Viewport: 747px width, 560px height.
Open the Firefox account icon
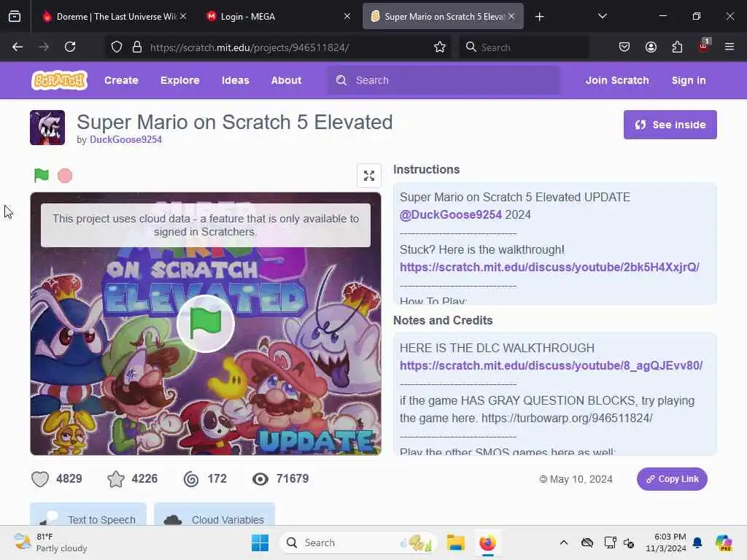(x=651, y=47)
